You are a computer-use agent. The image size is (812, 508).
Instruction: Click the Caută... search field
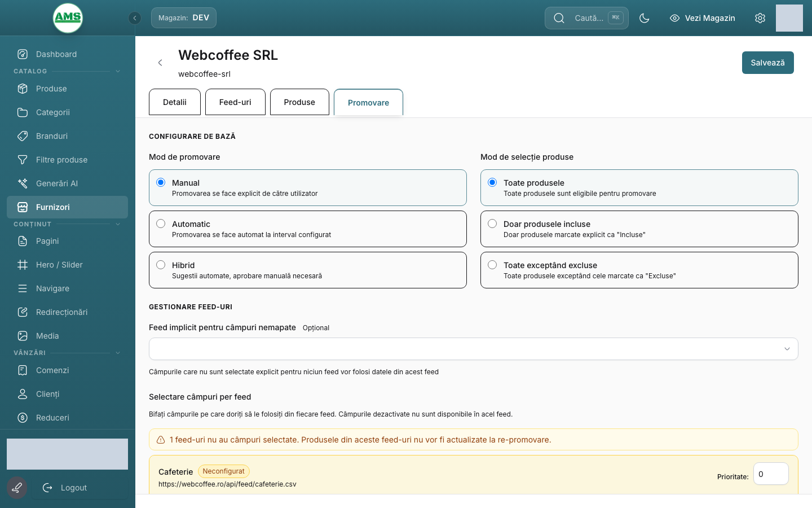click(586, 18)
